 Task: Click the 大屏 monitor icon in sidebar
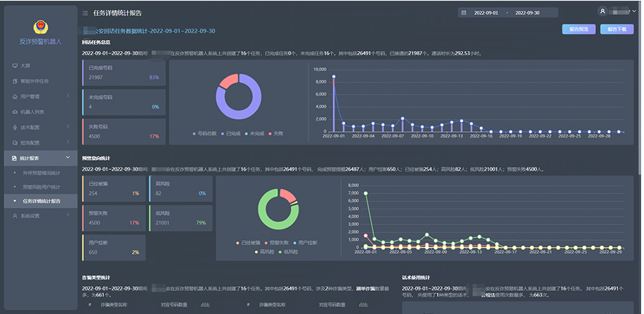pyautogui.click(x=15, y=65)
